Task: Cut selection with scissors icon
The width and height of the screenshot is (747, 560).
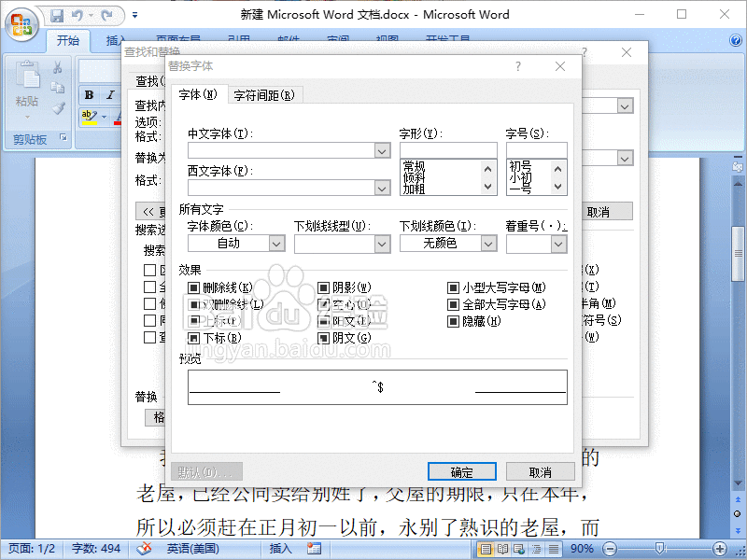Action: click(58, 67)
